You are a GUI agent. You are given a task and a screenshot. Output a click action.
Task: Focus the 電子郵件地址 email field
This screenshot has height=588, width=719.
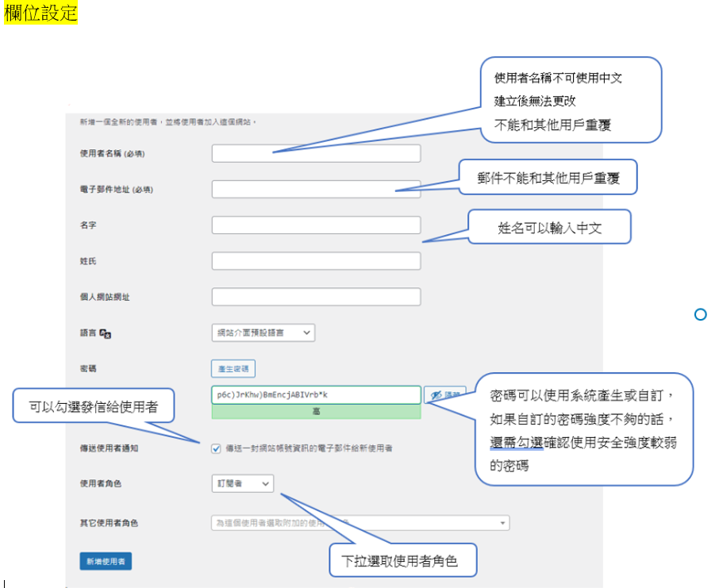coord(316,190)
